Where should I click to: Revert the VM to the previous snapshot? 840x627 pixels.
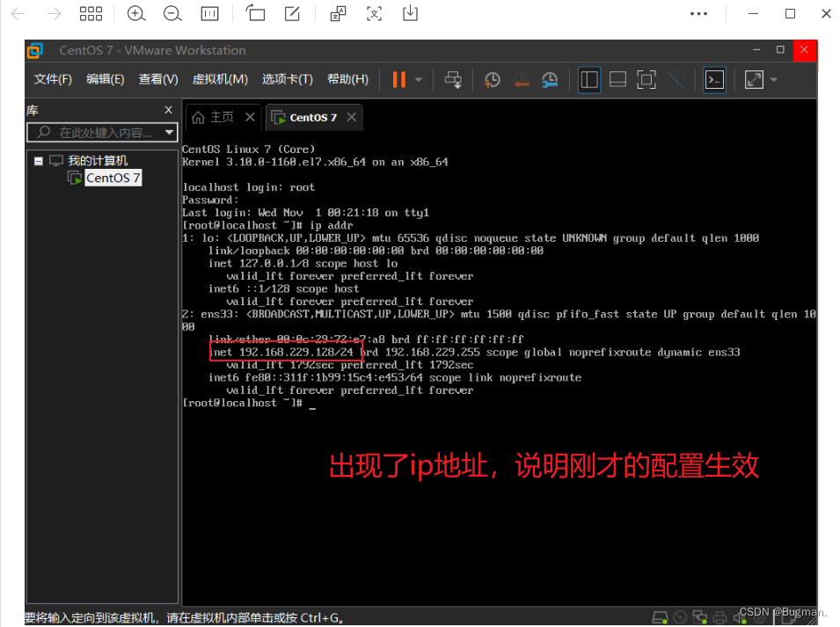tap(521, 80)
